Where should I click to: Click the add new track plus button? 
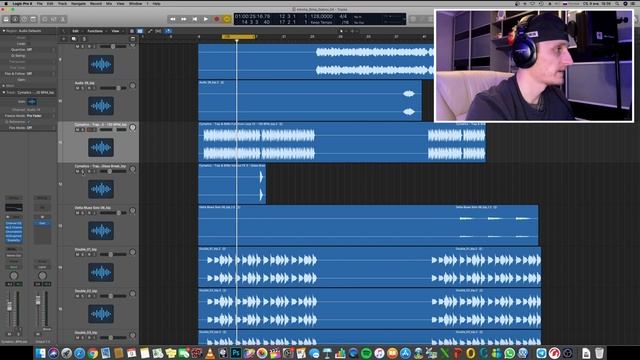[63, 39]
